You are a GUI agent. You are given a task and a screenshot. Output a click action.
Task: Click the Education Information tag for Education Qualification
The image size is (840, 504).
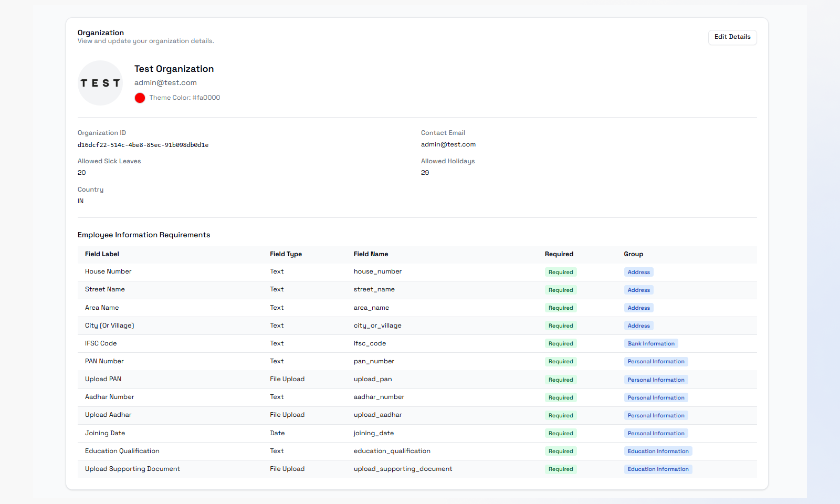pos(658,451)
